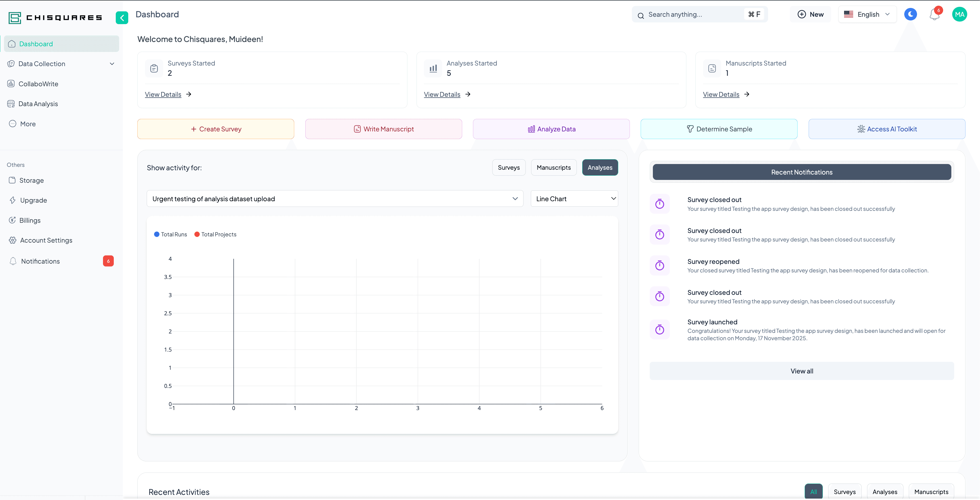Image resolution: width=980 pixels, height=500 pixels.
Task: Click the More ellipsis icon in the sidebar
Action: (12, 124)
